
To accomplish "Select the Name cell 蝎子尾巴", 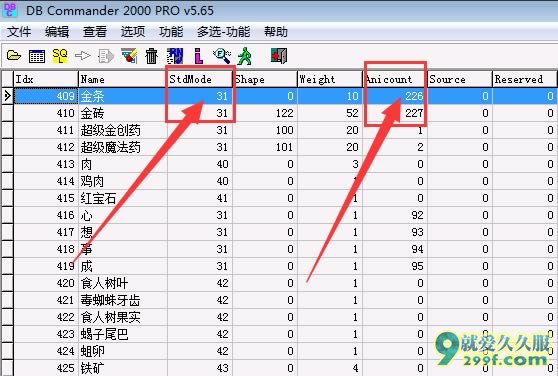I will (x=123, y=334).
